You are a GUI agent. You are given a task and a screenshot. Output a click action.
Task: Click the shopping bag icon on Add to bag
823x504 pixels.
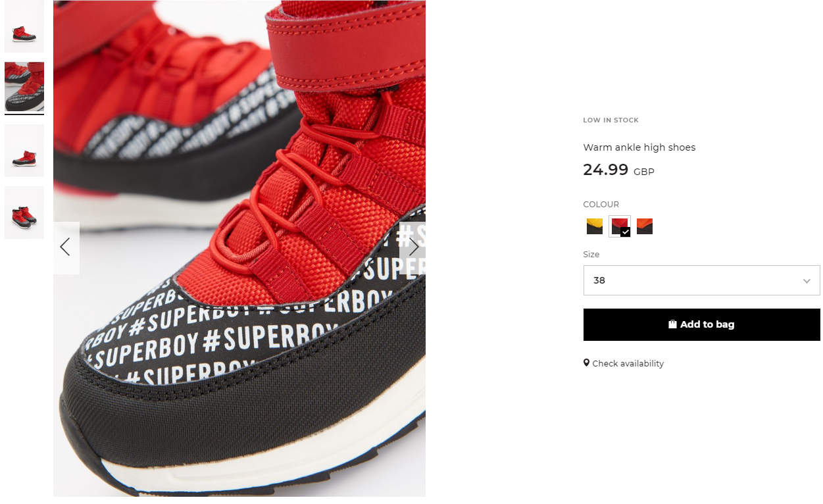672,324
